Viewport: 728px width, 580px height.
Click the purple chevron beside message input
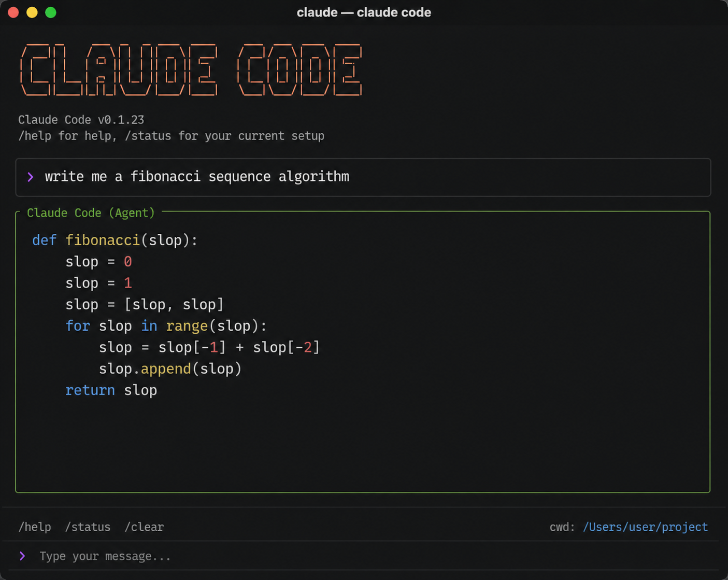22,556
